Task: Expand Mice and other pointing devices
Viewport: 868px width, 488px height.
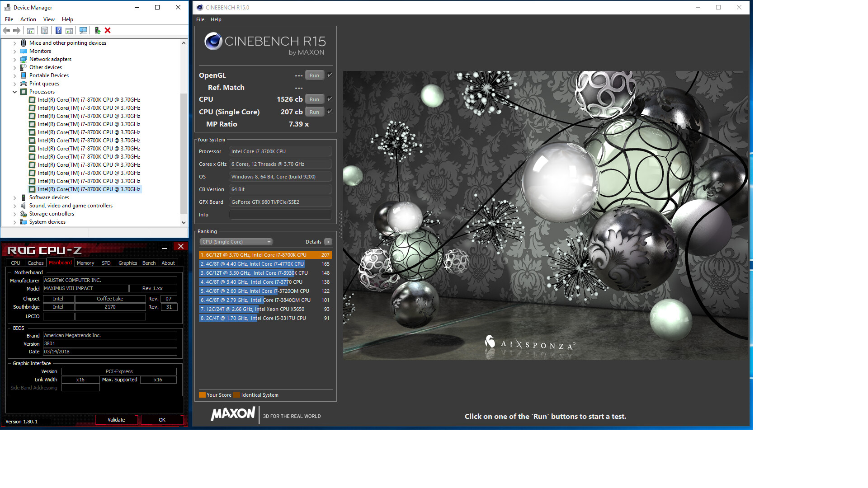Action: click(x=14, y=43)
